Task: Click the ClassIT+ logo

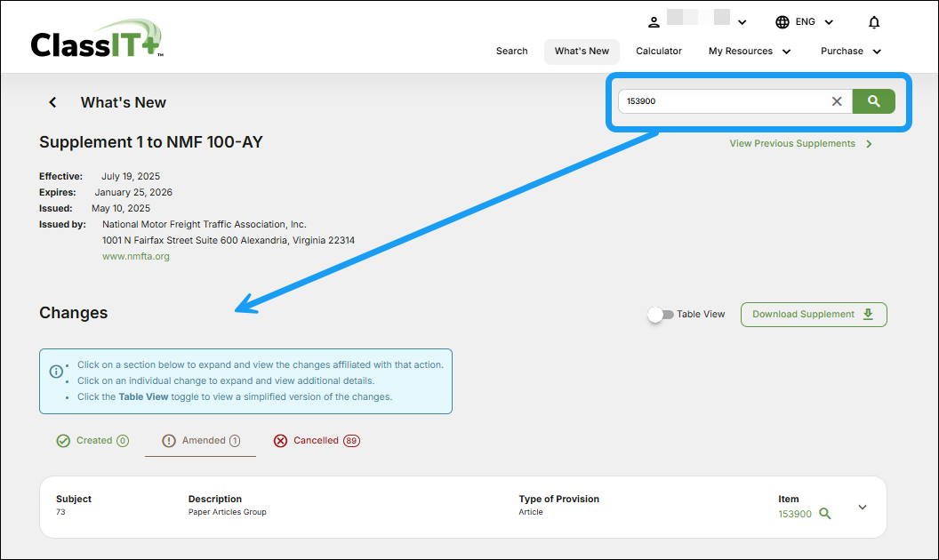Action: pos(96,40)
